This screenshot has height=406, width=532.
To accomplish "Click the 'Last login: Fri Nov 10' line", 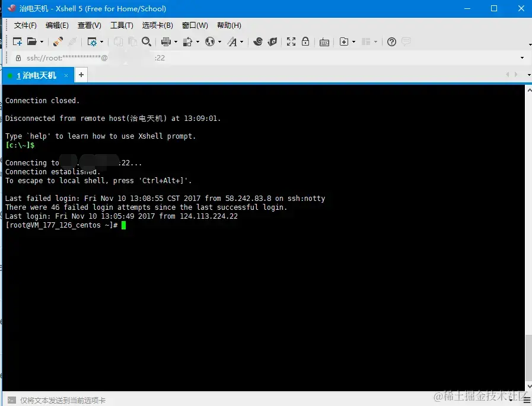I will pos(122,216).
